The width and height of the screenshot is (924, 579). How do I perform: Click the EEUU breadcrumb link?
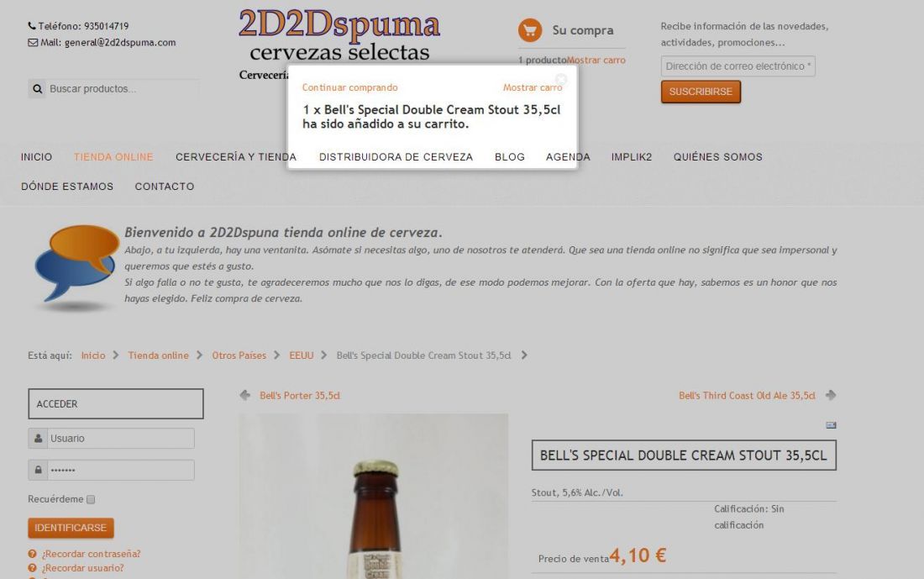tap(301, 355)
